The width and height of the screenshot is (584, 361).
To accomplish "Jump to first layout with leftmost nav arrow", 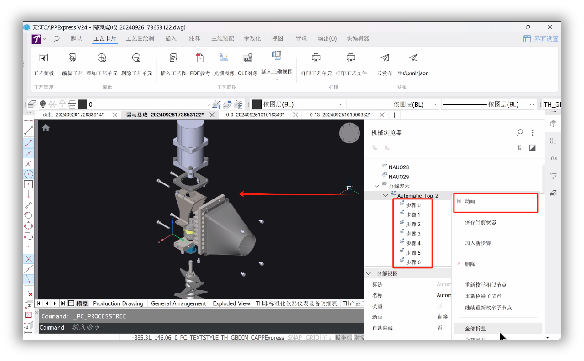I will coord(39,304).
